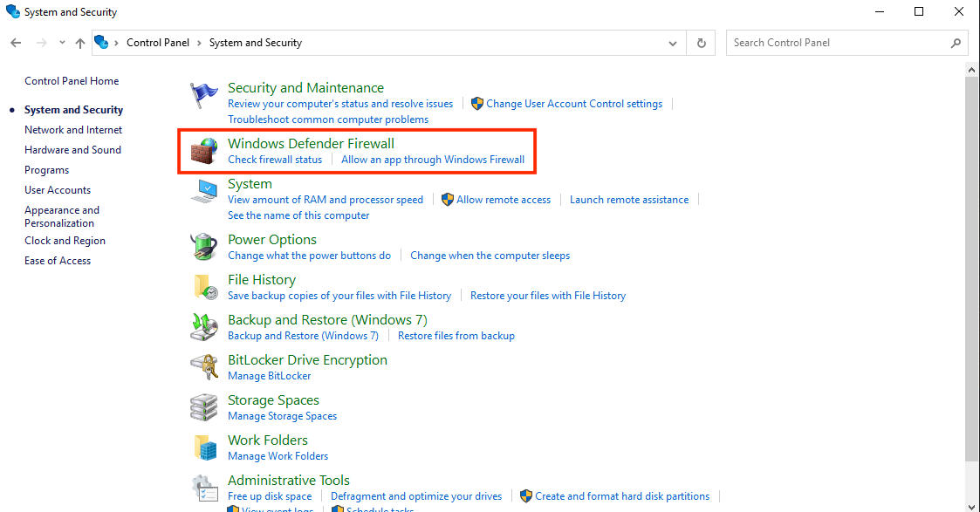Select Control Panel in the breadcrumb path
Viewport: 980px width, 512px height.
[157, 43]
